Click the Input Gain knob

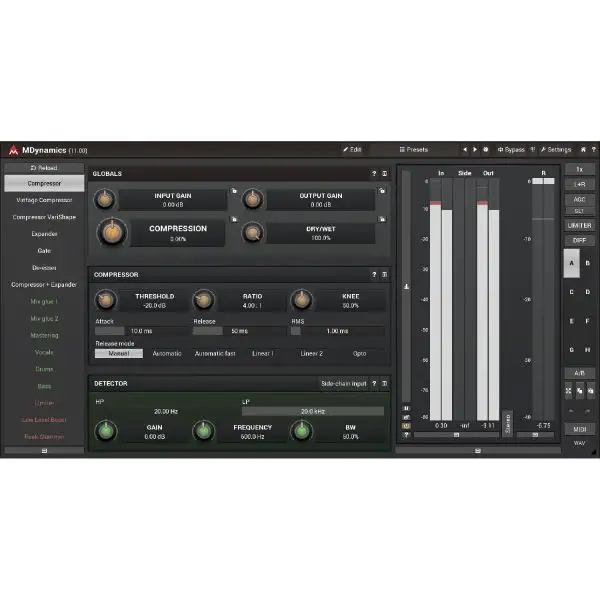click(104, 200)
